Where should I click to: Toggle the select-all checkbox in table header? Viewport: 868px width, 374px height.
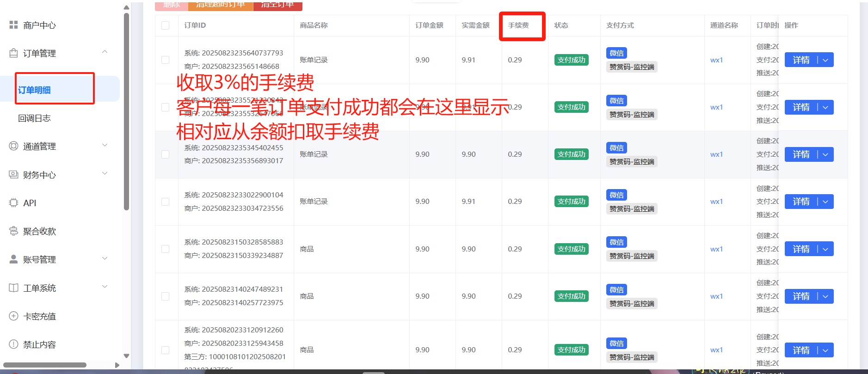tap(165, 25)
